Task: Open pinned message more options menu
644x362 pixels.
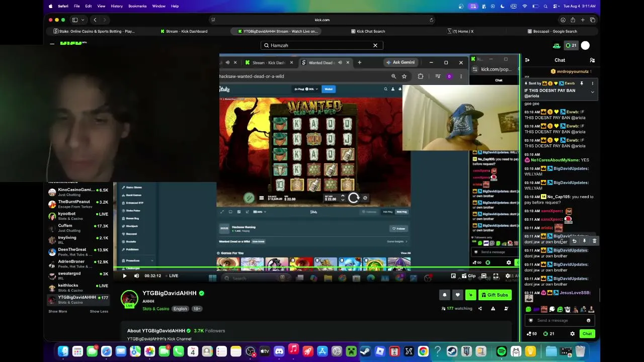Action: (x=592, y=83)
